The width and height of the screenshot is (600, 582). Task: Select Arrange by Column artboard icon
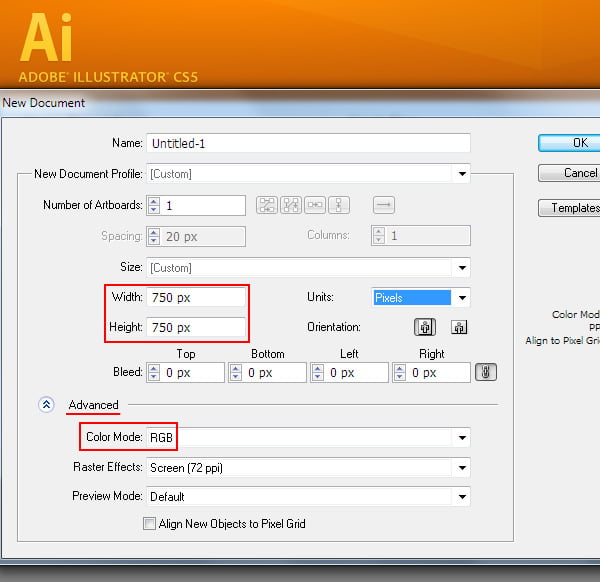click(339, 205)
